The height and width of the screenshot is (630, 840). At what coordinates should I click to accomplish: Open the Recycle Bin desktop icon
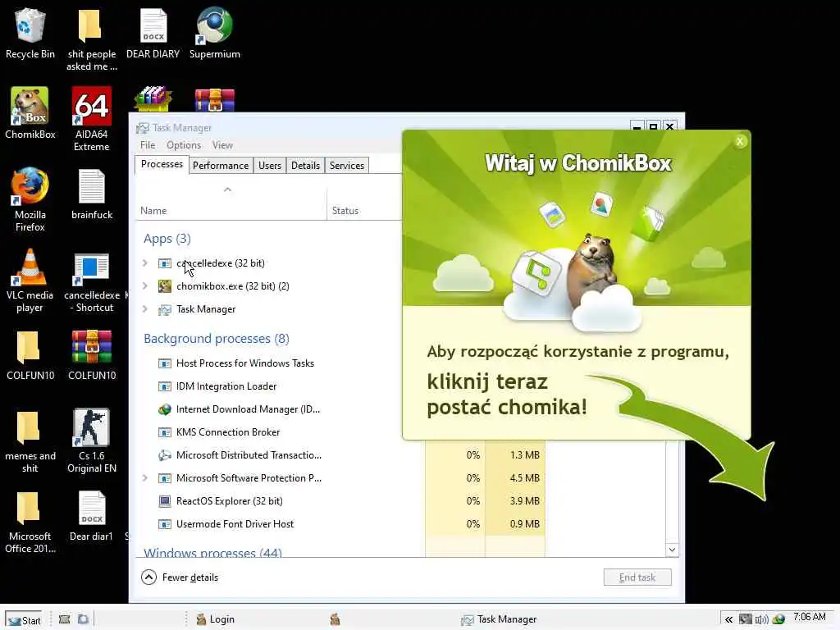tap(30, 33)
